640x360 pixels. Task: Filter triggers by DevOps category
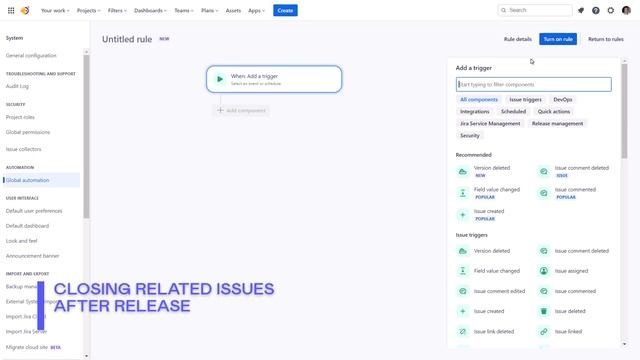click(562, 100)
